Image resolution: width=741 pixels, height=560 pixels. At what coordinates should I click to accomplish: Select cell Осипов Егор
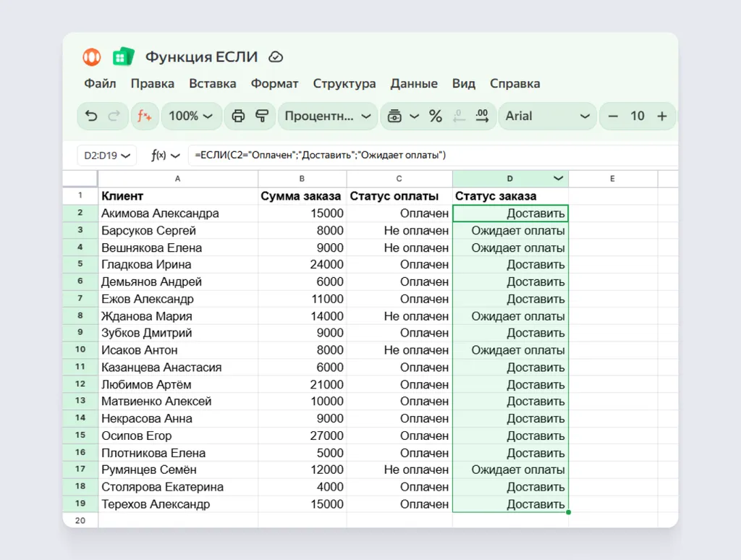[178, 436]
